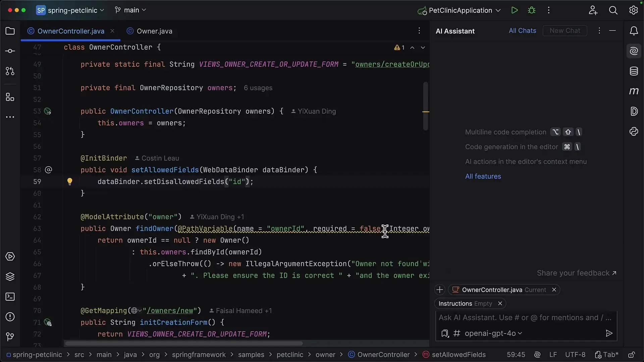Viewport: 644px width, 362px height.
Task: Open line separator LF setting
Action: click(x=553, y=355)
